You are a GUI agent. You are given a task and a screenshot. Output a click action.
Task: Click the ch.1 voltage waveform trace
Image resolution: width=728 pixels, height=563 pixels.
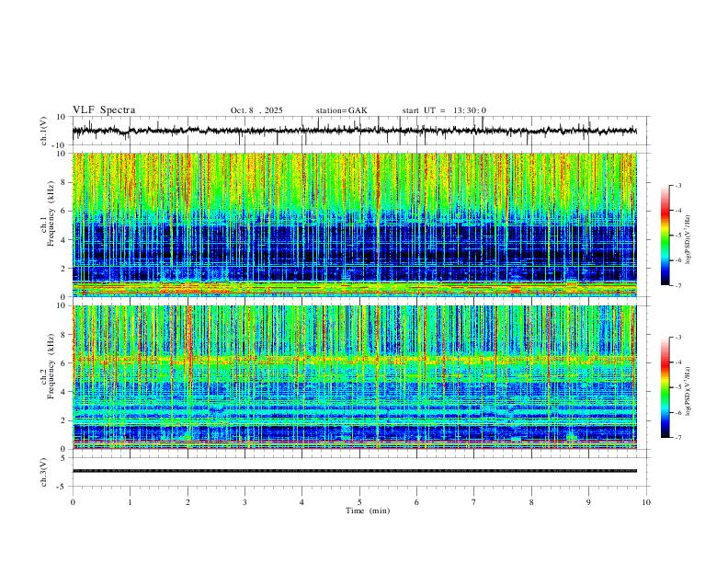tap(354, 131)
